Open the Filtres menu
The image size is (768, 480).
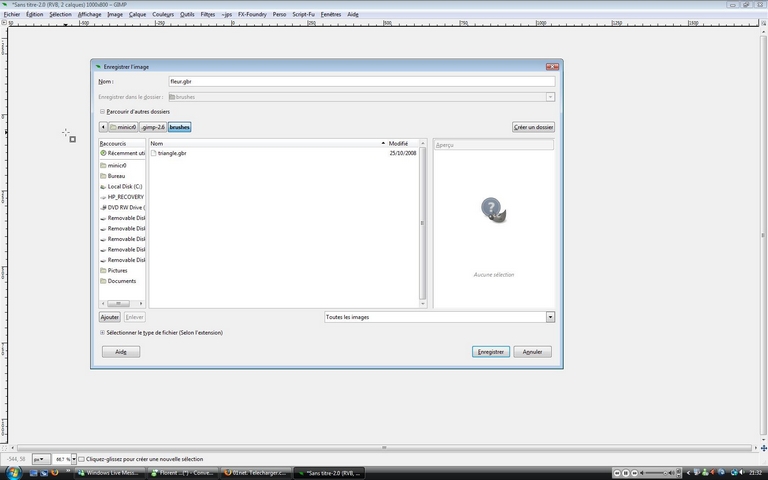pyautogui.click(x=208, y=14)
